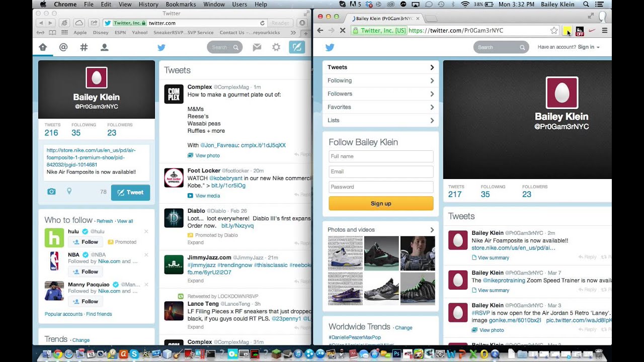Click the 23 Followers count in Chrome window
Image resolution: width=644 pixels, height=362 pixels.
pyautogui.click(x=527, y=195)
